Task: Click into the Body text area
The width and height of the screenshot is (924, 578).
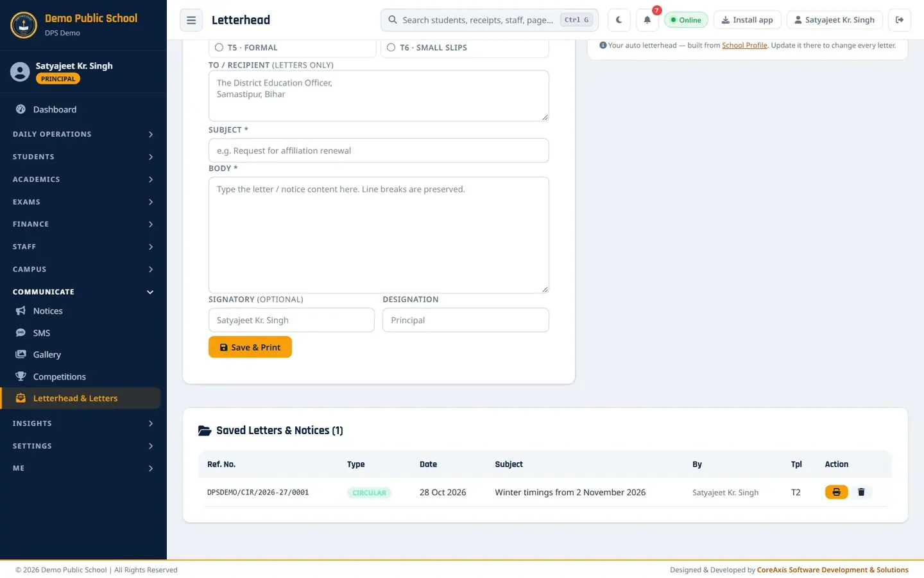Action: click(x=379, y=235)
